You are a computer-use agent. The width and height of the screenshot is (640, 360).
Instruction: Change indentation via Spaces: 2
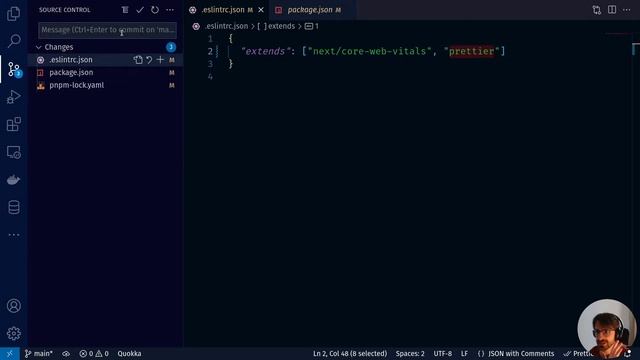point(410,353)
